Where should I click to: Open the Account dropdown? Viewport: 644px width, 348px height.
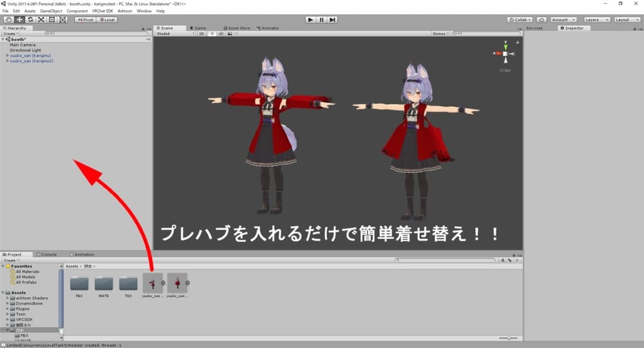[x=563, y=19]
